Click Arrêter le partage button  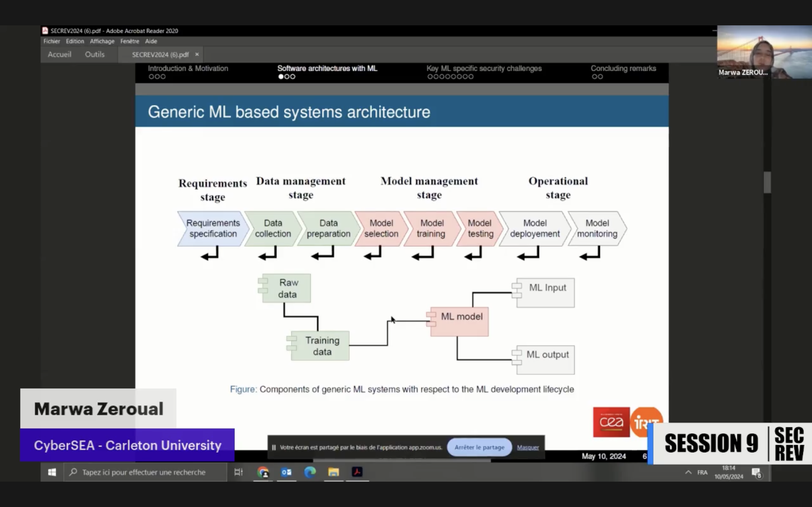coord(479,447)
